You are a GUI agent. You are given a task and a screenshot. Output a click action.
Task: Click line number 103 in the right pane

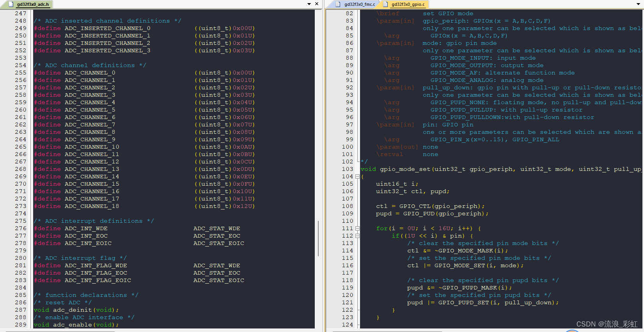(x=347, y=169)
